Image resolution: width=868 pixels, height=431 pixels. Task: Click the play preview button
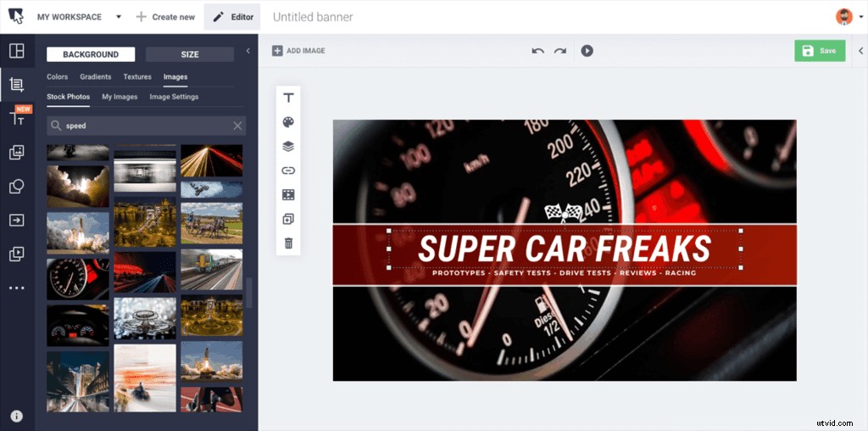587,51
